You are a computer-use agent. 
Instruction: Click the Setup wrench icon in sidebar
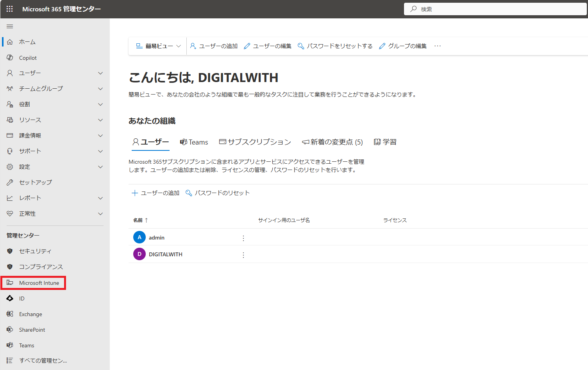click(x=10, y=182)
